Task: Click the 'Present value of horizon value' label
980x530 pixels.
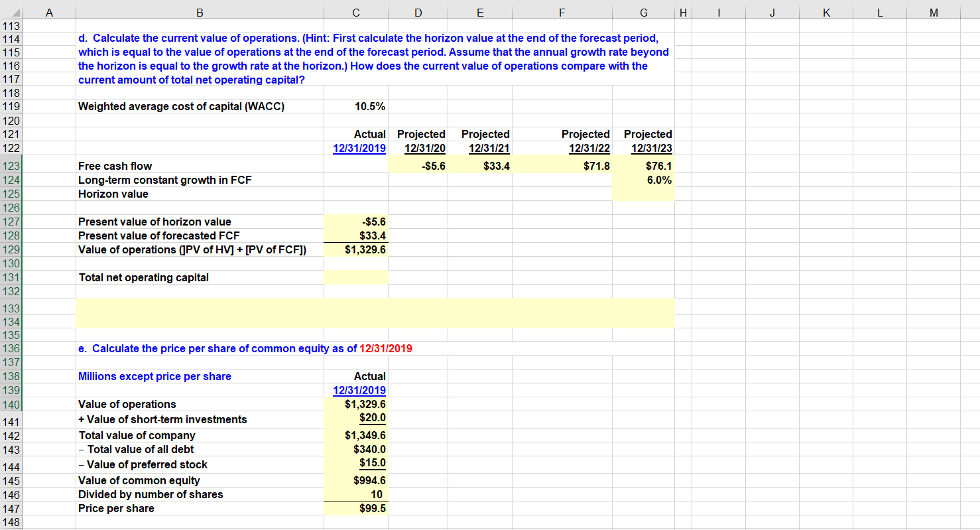Action: (x=154, y=222)
